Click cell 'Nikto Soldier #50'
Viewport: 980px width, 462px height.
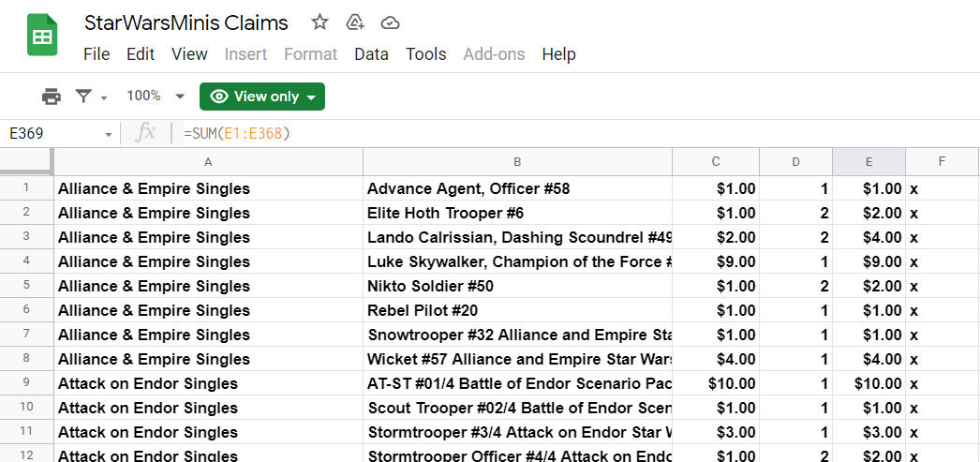pos(517,286)
